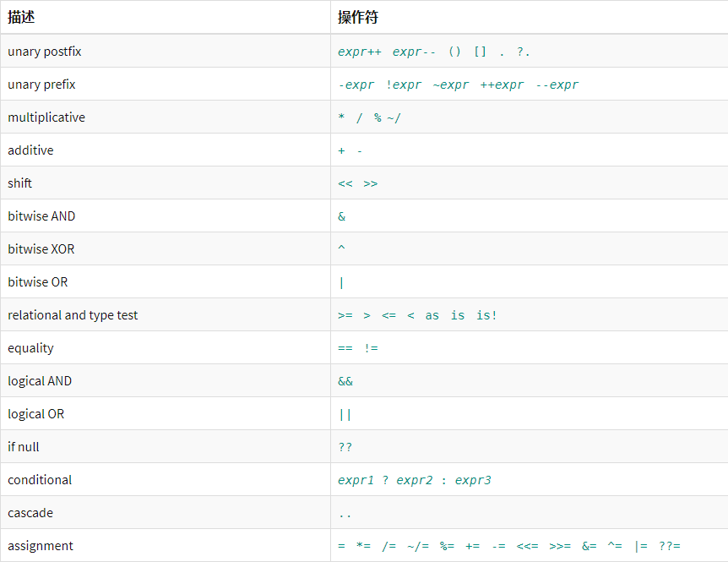This screenshot has height=562, width=728.
Task: Select the bitwise AND label
Action: click(x=41, y=216)
